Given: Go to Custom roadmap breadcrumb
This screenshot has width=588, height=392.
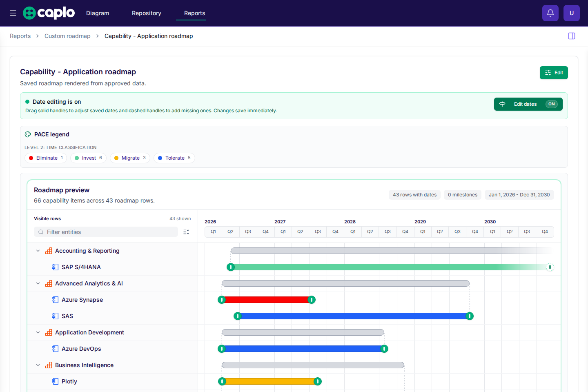Looking at the screenshot, I should point(67,36).
